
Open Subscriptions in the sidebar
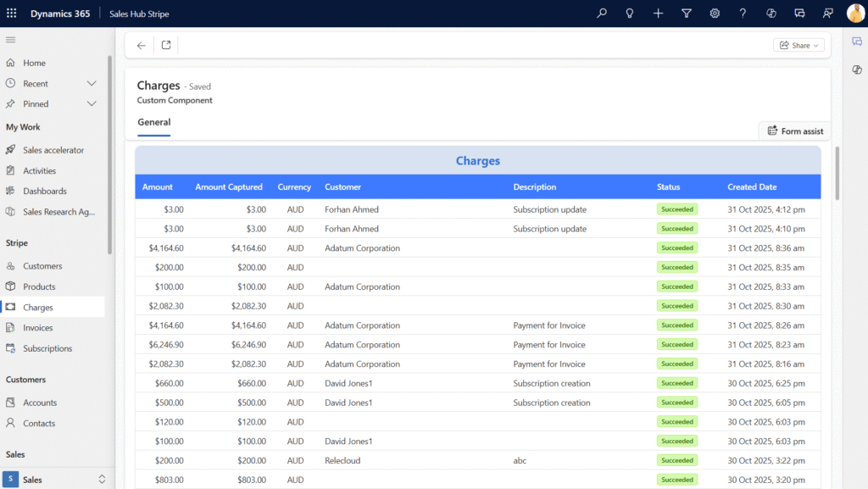47,348
